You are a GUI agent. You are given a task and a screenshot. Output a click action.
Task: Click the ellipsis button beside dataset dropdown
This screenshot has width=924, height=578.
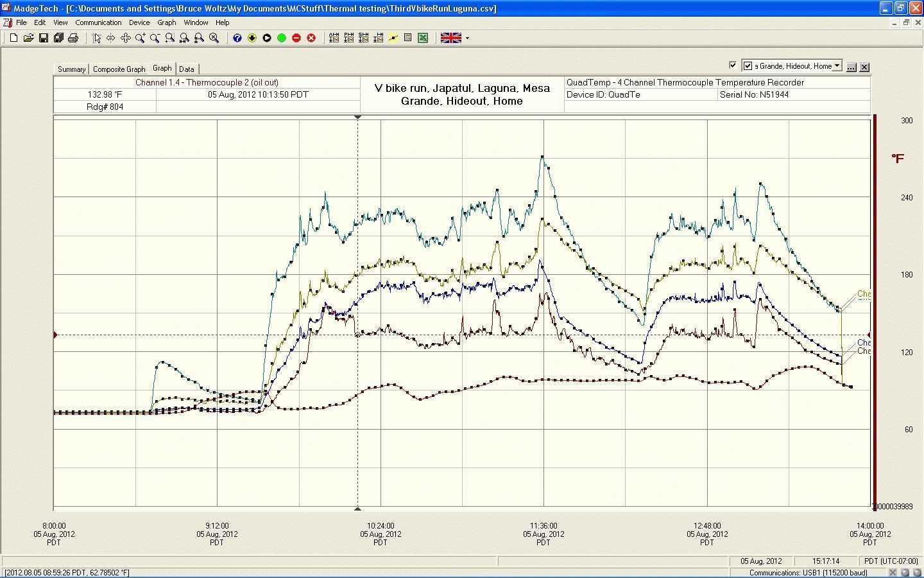click(851, 67)
